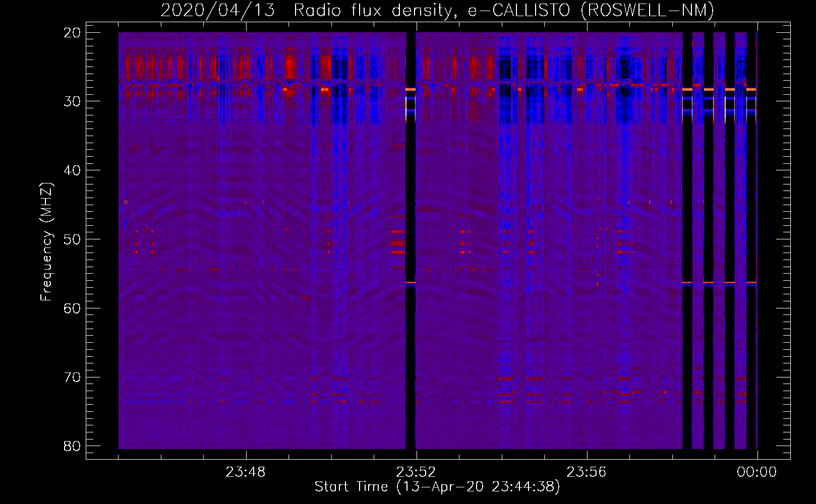Click the 40 MHz frequency tick label
Image resolution: width=816 pixels, height=504 pixels.
tap(73, 170)
